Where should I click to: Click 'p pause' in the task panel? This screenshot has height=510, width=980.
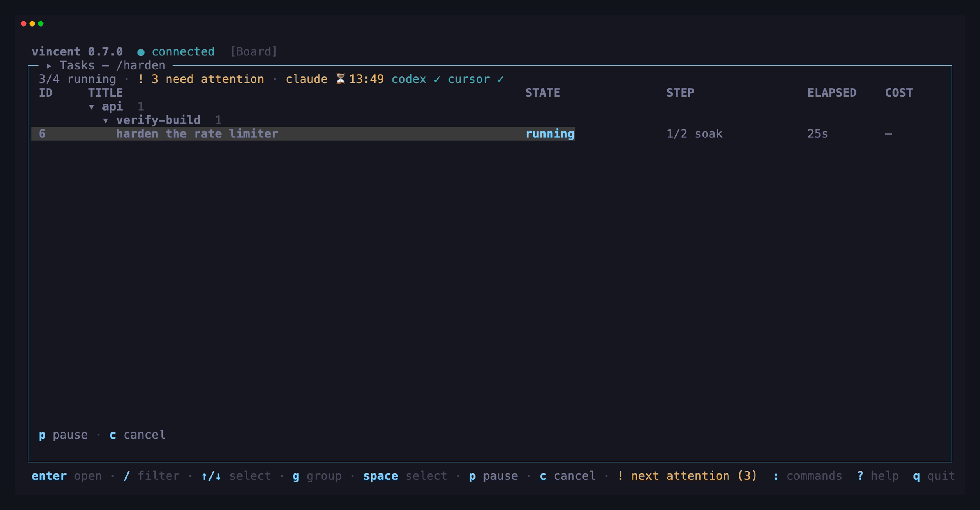tap(63, 435)
